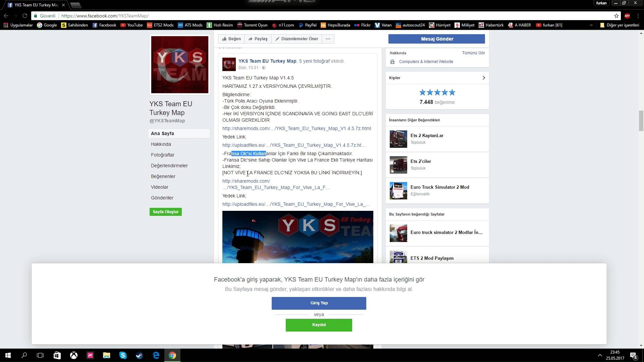Open the Torrent Oyun bookmark
Screen dimensions: 644x362
point(252,25)
